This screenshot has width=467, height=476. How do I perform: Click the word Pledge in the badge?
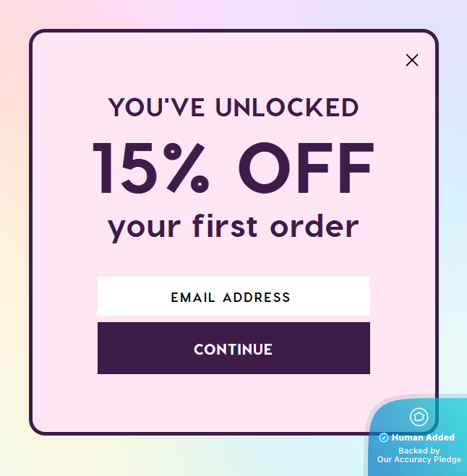coord(447,459)
